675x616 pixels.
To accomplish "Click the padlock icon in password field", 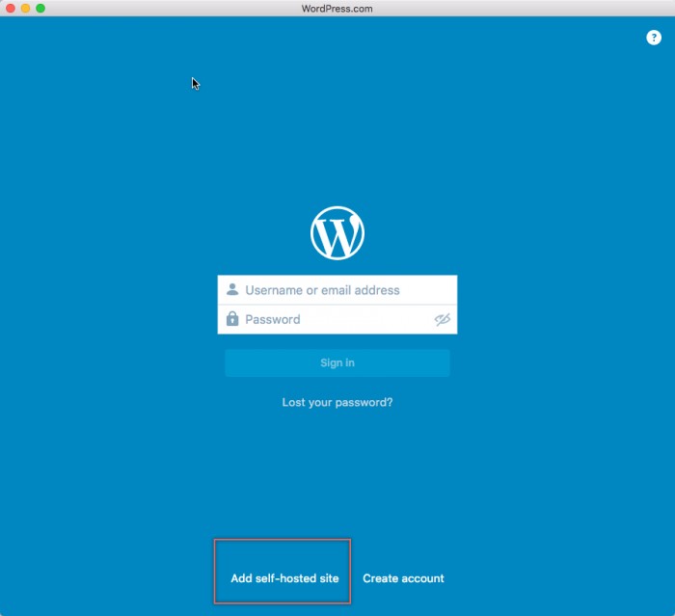I will pos(232,318).
